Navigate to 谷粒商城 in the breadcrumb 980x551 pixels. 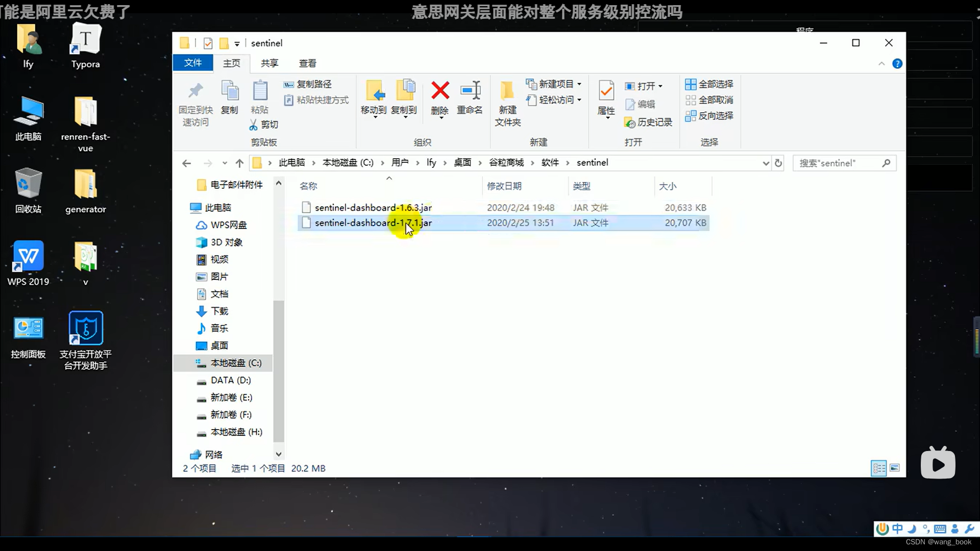506,162
